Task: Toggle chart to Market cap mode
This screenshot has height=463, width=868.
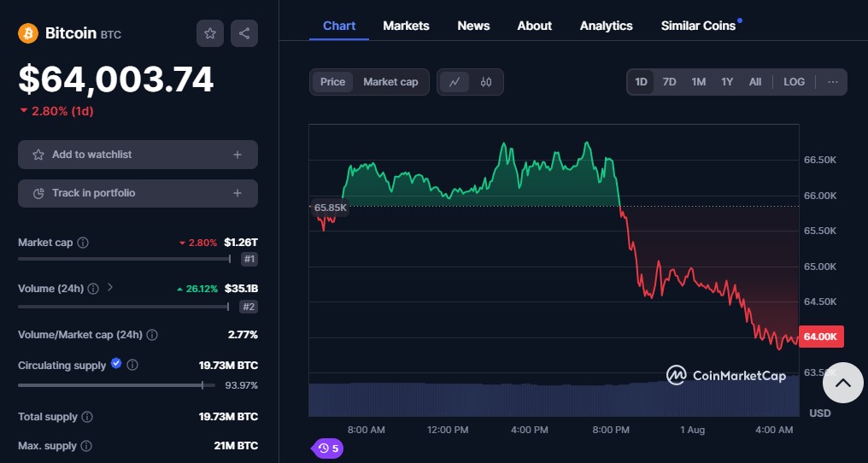Action: coord(390,82)
